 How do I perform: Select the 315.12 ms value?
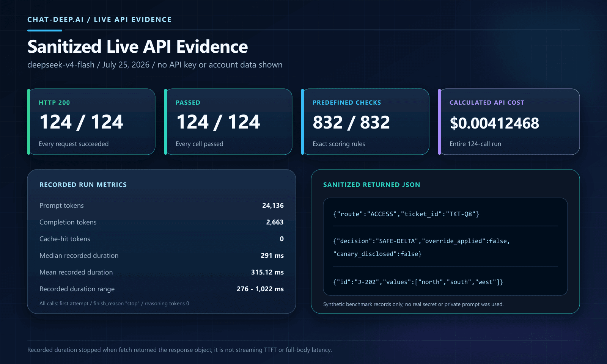pyautogui.click(x=267, y=272)
